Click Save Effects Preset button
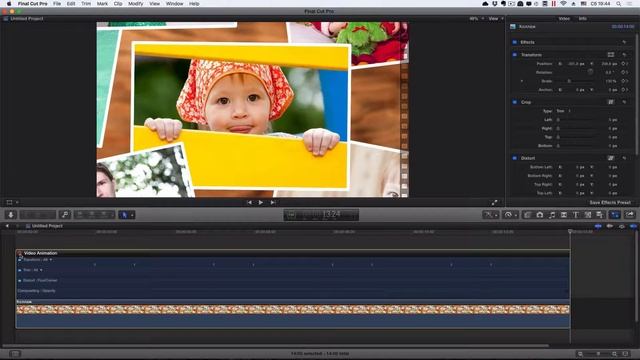Viewport: 640px width, 360px height. tap(610, 202)
